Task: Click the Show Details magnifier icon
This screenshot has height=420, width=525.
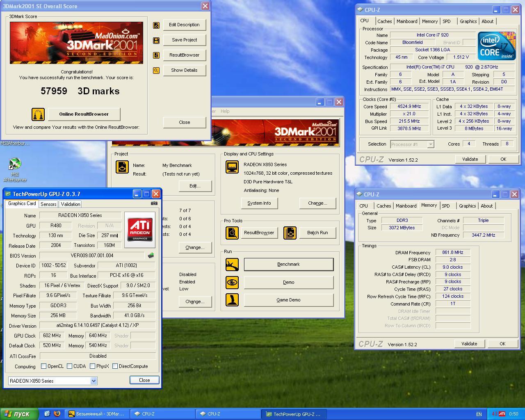Action: tap(156, 71)
